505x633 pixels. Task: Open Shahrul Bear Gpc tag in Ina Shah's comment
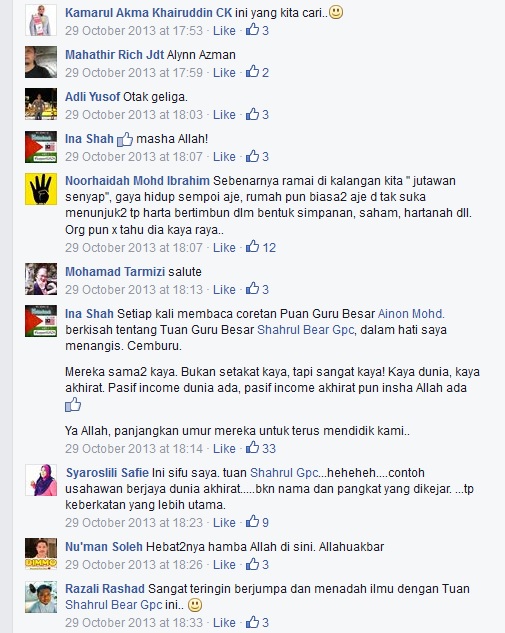click(x=306, y=330)
